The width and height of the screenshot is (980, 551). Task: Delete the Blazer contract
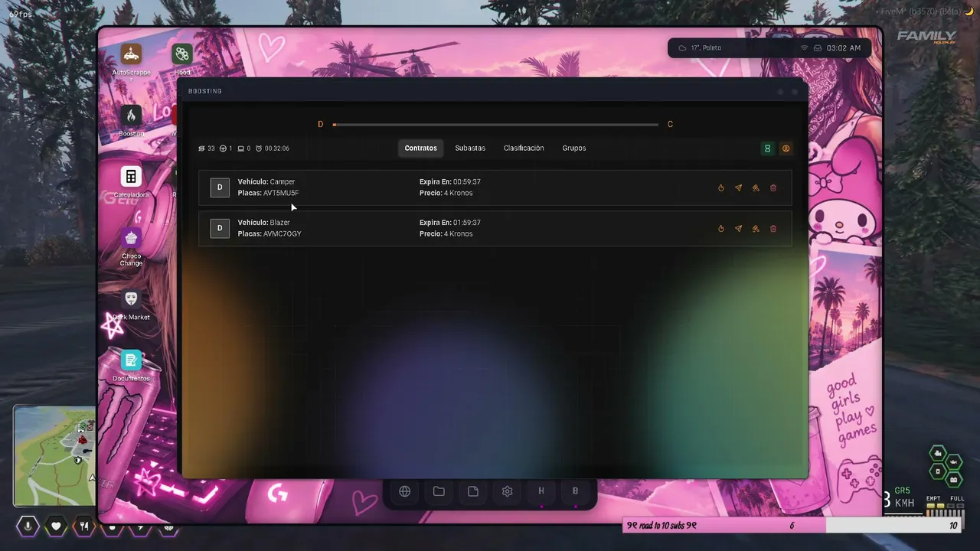coord(773,228)
